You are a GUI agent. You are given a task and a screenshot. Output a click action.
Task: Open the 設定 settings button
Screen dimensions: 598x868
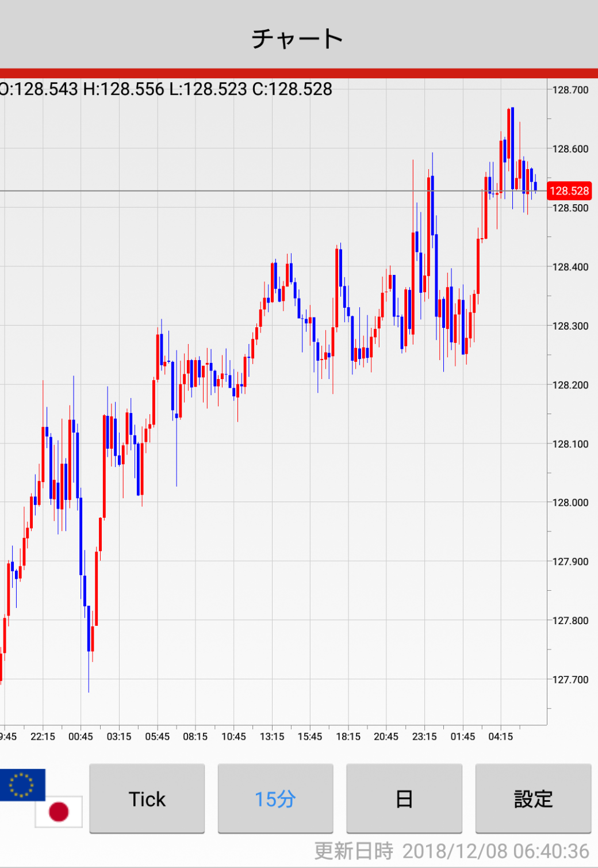533,798
